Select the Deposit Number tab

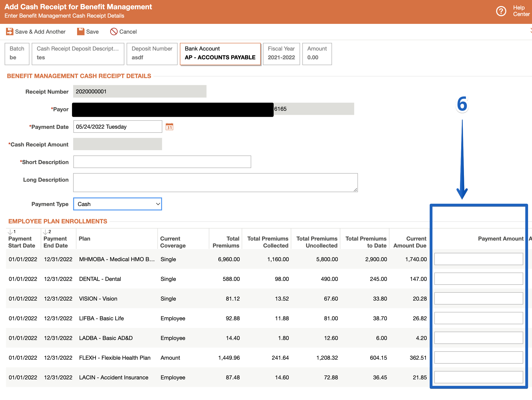tap(152, 54)
